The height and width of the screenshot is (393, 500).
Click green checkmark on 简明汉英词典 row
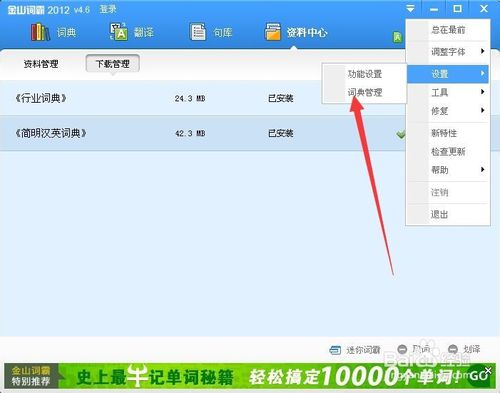(x=401, y=134)
